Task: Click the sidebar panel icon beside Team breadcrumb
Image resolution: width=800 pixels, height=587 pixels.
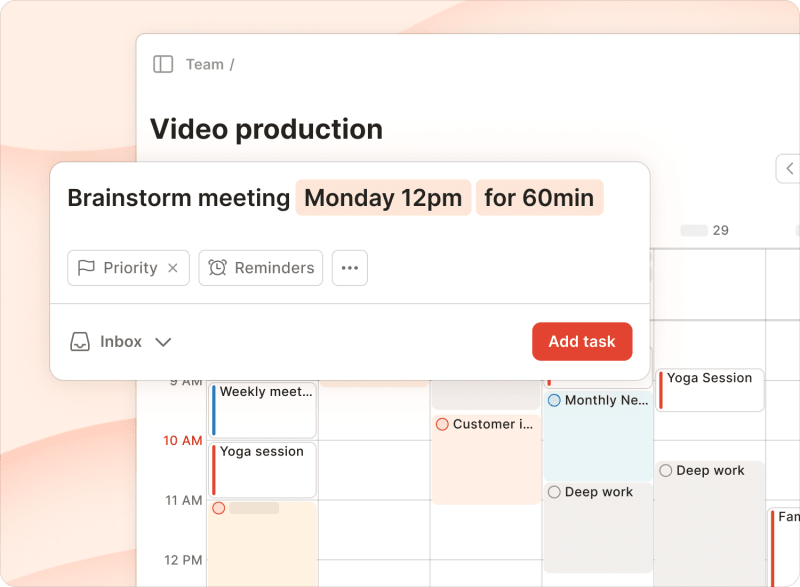Action: click(x=162, y=63)
